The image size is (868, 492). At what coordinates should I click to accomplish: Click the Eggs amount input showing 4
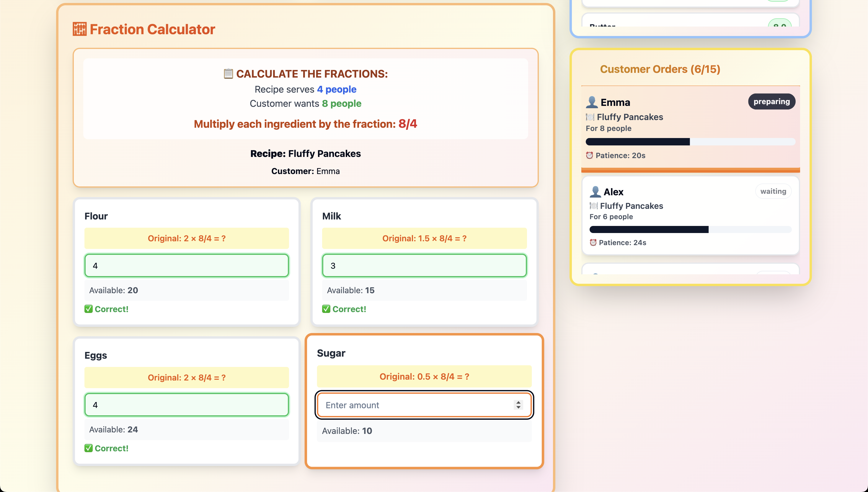click(x=187, y=405)
